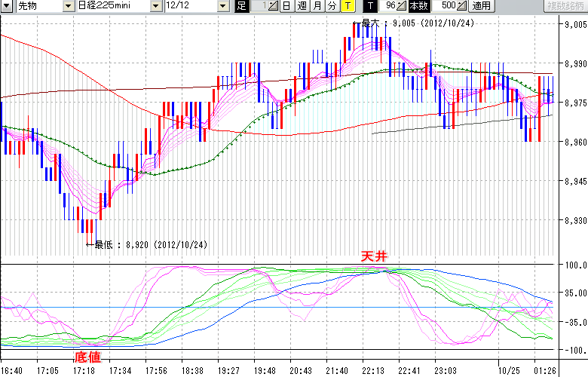Click the T value field showing 96

click(x=389, y=6)
